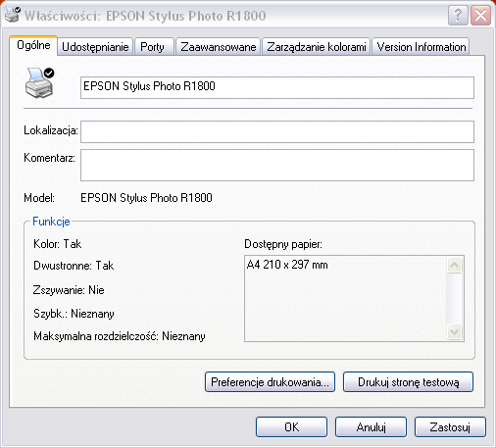Click the Komentarz label

tap(49, 158)
